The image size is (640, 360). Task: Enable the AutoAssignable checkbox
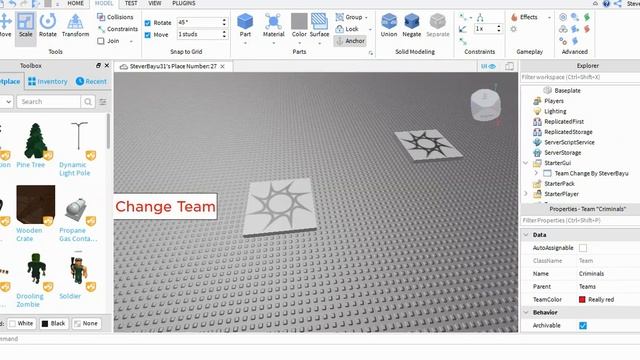[x=583, y=248]
